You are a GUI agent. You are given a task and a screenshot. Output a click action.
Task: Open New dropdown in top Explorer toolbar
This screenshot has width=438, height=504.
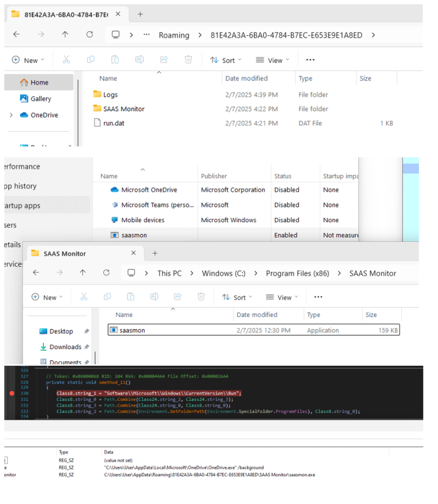[x=28, y=60]
